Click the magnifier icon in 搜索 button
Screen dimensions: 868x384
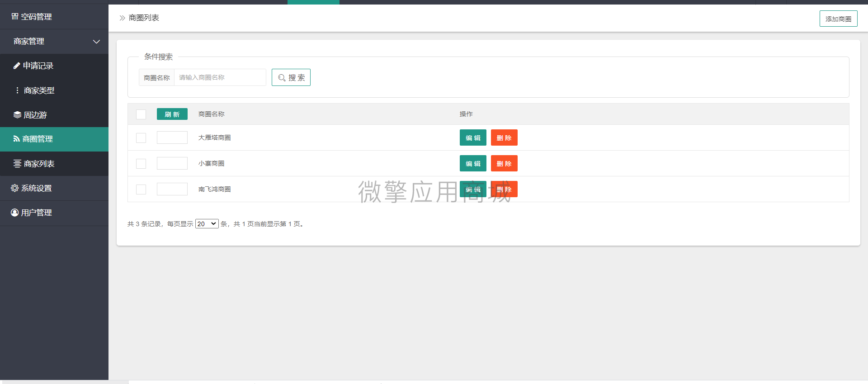pos(282,78)
